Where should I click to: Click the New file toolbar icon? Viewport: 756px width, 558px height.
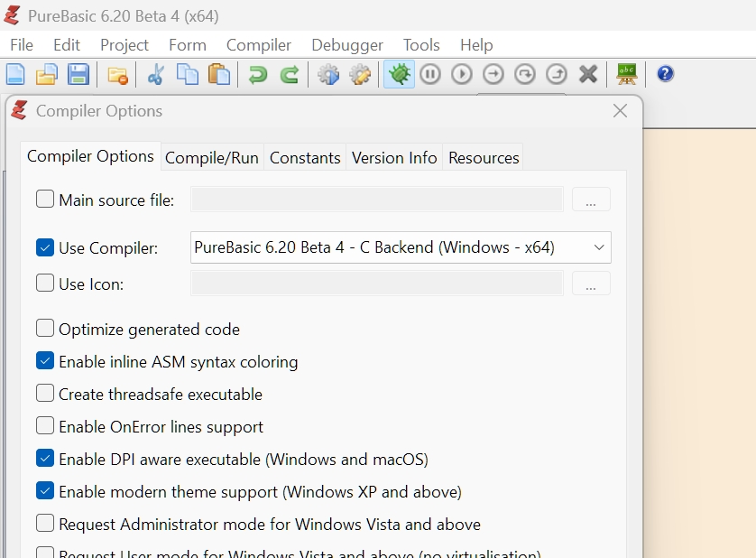15,74
